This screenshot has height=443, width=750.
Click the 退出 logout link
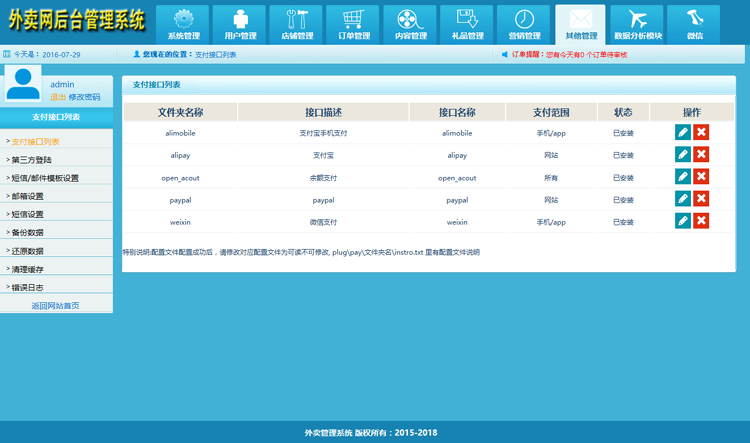tap(57, 97)
